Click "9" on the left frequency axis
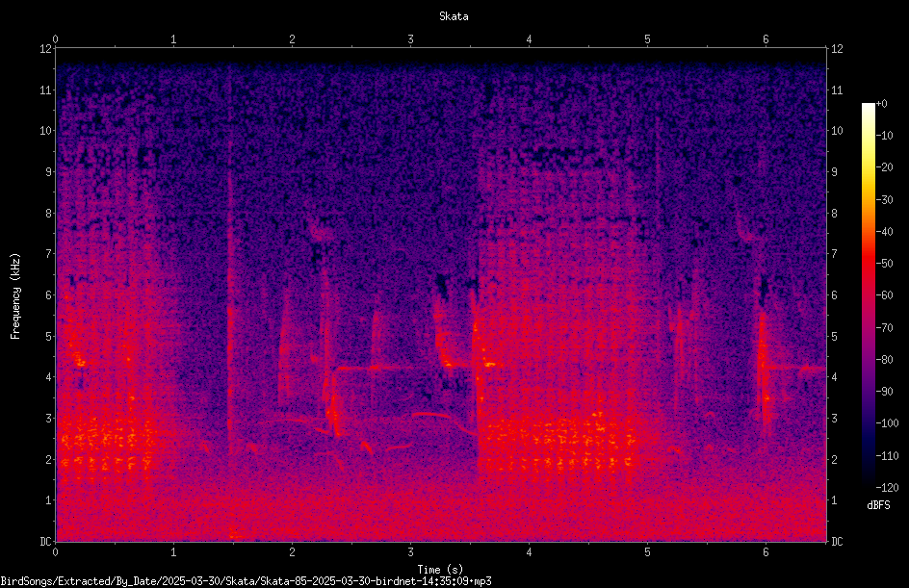Viewport: 909px width, 588px height. click(48, 172)
